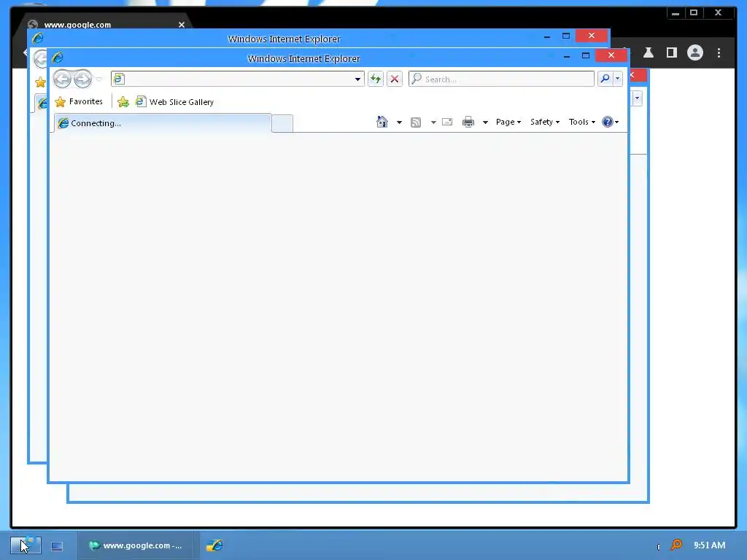Select the Connecting... tab
Screen dimensions: 747x560
click(x=163, y=122)
